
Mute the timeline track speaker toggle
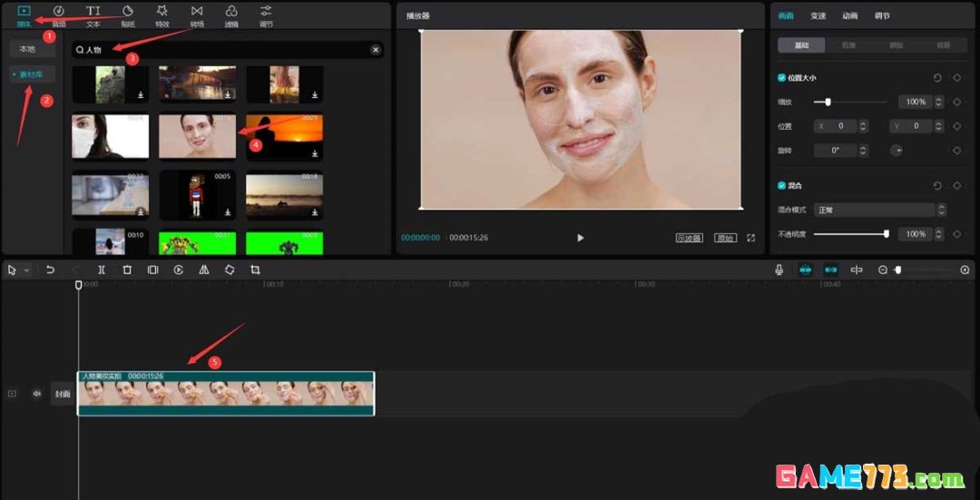(37, 394)
